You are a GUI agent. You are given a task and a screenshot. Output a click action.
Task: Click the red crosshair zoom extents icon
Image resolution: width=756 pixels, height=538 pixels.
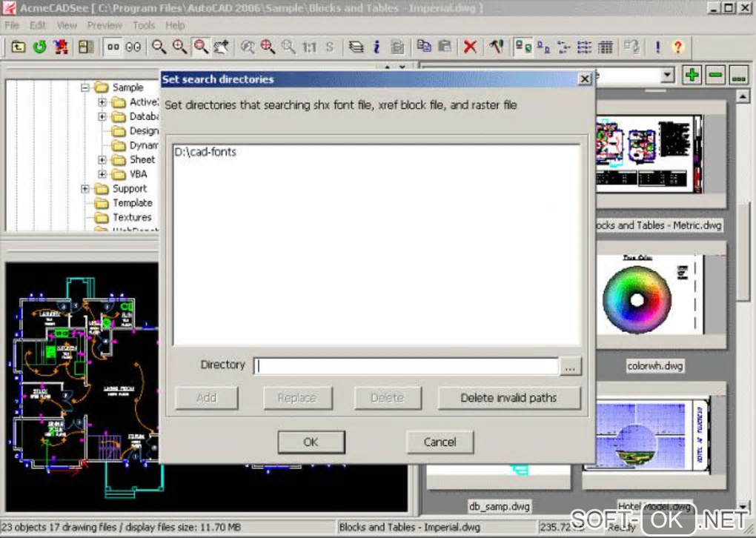(x=268, y=47)
